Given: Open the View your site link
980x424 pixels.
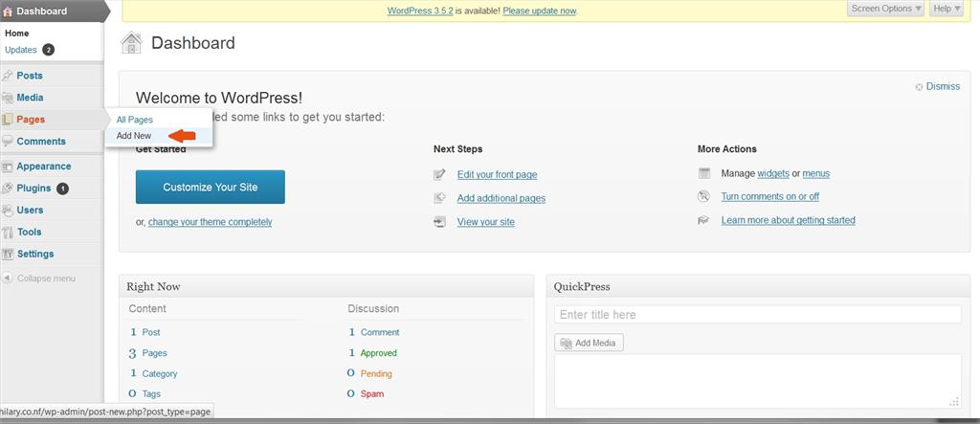Looking at the screenshot, I should (x=485, y=222).
